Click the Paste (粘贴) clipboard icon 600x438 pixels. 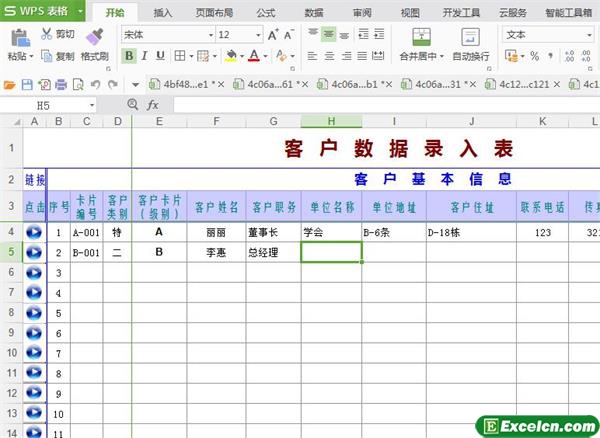tap(20, 38)
